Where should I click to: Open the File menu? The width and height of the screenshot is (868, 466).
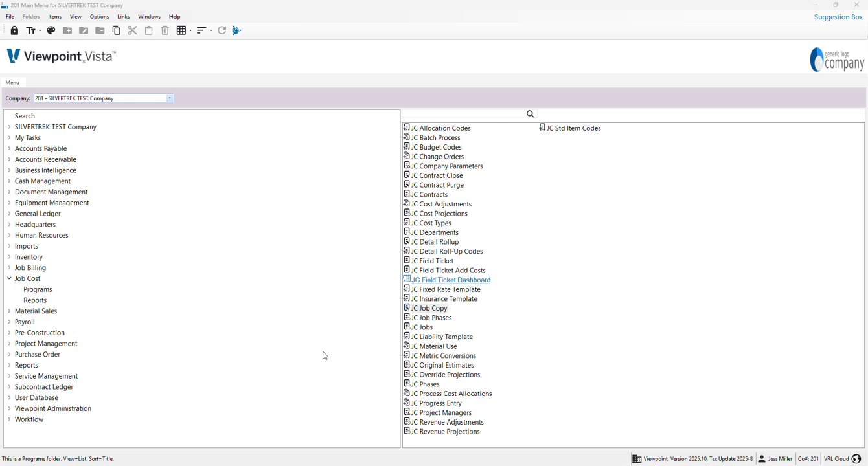pyautogui.click(x=10, y=17)
